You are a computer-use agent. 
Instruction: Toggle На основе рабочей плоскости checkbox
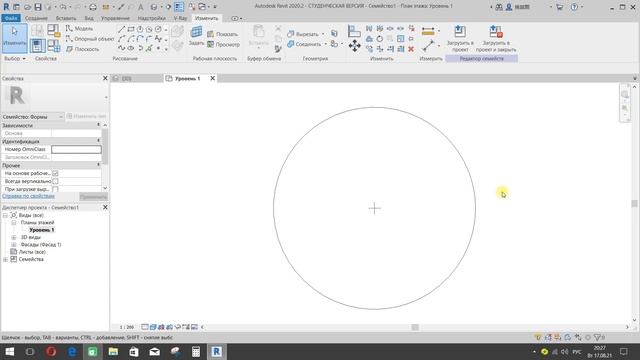click(x=55, y=173)
